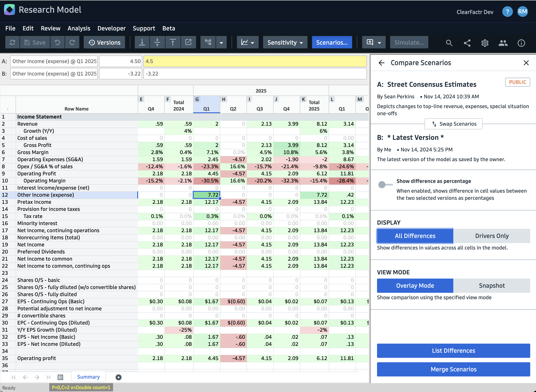536x392 pixels.
Task: Click the download arrow toolbar icon
Action: click(x=142, y=42)
